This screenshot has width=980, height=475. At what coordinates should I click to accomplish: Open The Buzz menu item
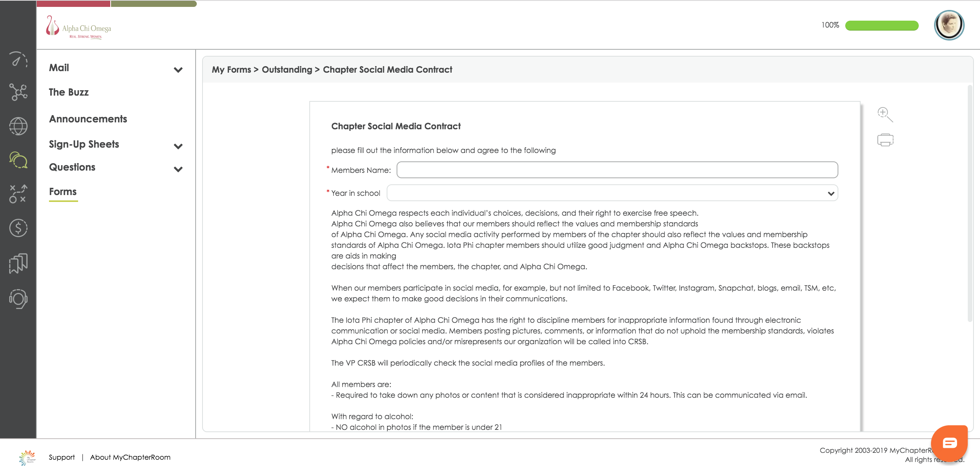pos(69,92)
